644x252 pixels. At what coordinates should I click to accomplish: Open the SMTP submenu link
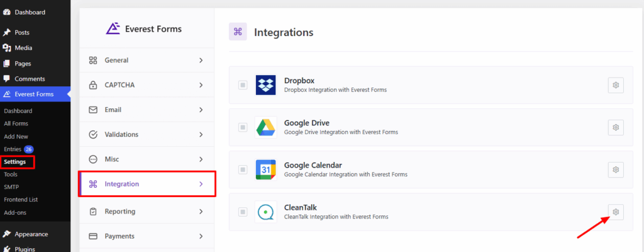click(x=11, y=187)
